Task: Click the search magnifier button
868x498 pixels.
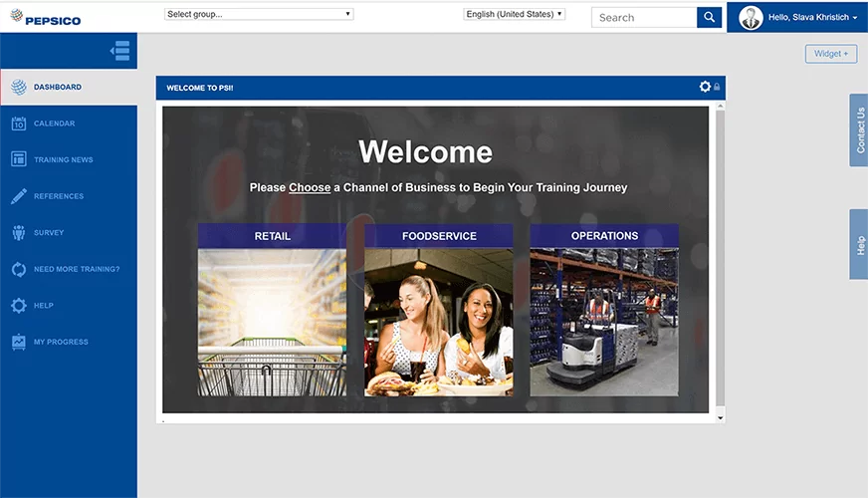Action: click(x=709, y=17)
